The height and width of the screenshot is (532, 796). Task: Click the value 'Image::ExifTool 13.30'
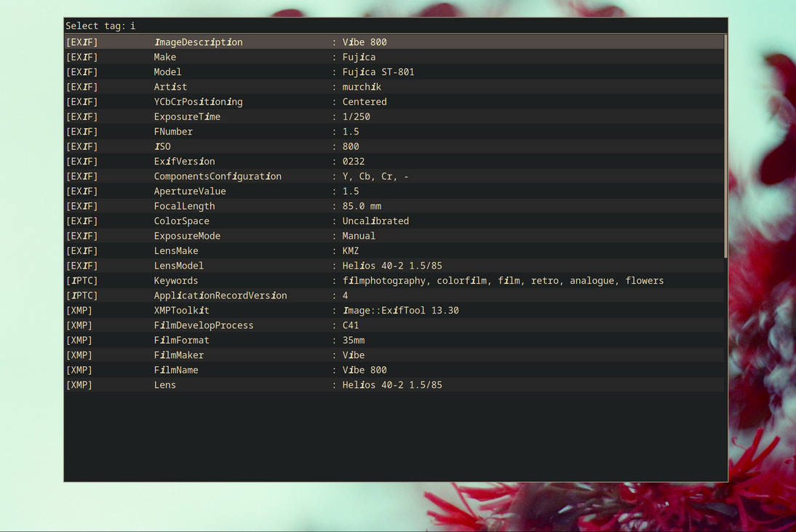400,310
